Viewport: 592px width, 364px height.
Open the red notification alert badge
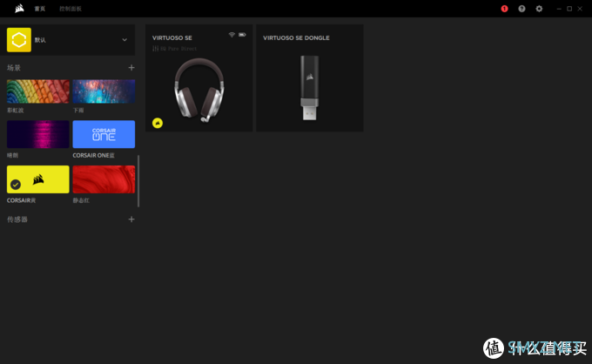click(x=504, y=9)
